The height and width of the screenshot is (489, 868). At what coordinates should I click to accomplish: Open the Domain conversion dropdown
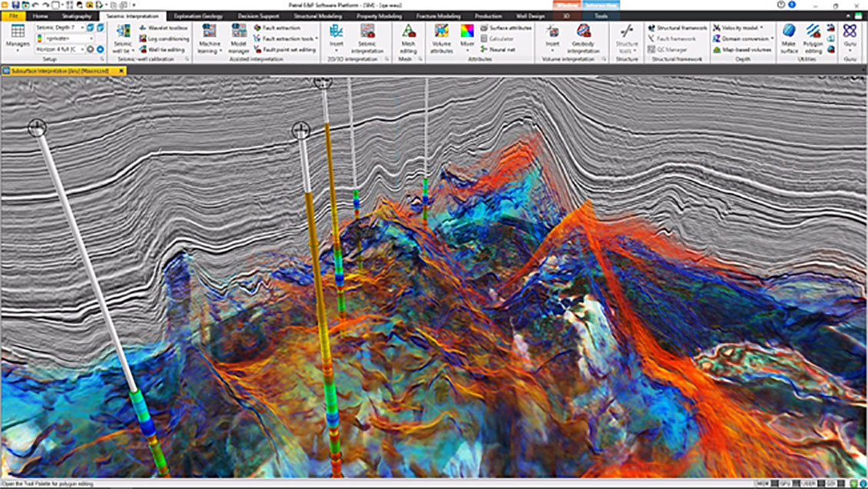[773, 38]
